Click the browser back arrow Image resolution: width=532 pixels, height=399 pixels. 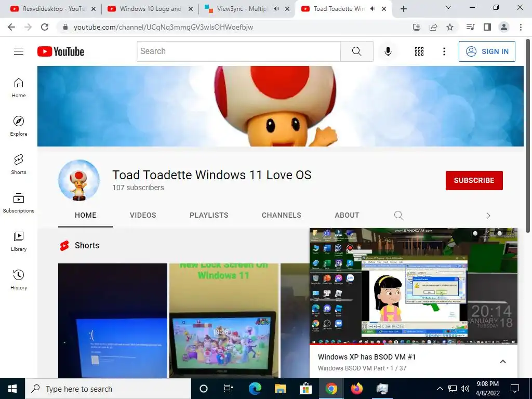(11, 27)
